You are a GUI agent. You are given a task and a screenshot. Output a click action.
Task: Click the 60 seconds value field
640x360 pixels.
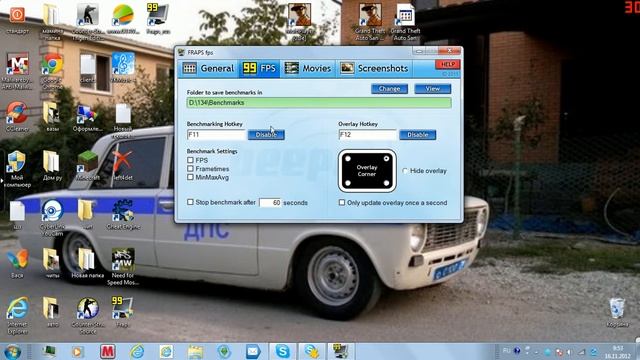(x=270, y=202)
